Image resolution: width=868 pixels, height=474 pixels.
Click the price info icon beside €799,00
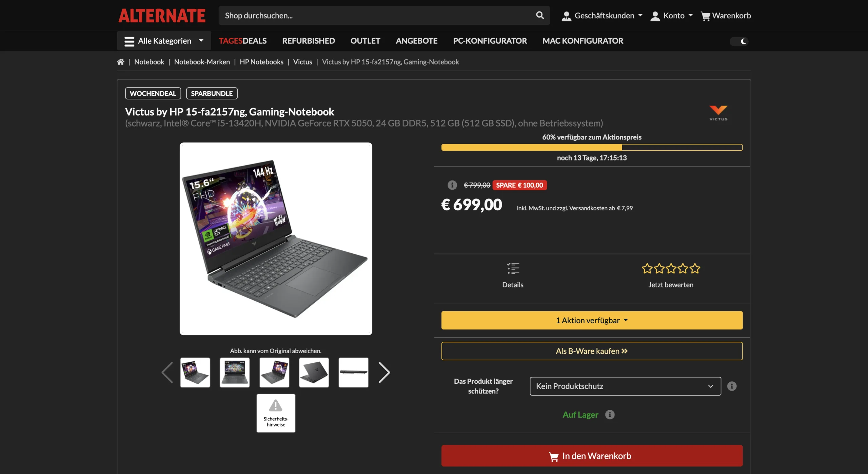click(x=452, y=185)
